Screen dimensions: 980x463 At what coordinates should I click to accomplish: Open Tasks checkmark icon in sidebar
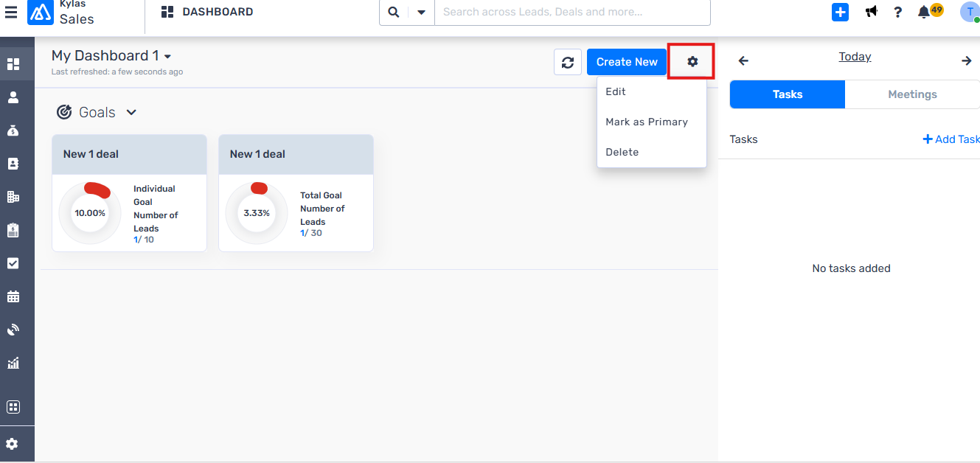(13, 263)
